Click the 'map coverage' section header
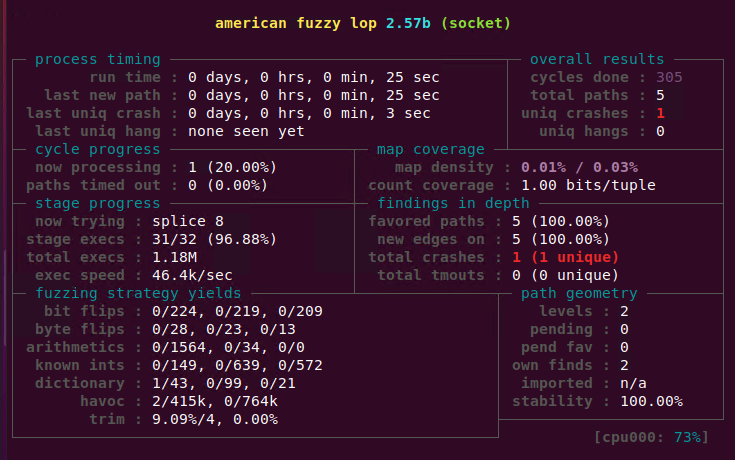The width and height of the screenshot is (735, 460). pos(430,149)
